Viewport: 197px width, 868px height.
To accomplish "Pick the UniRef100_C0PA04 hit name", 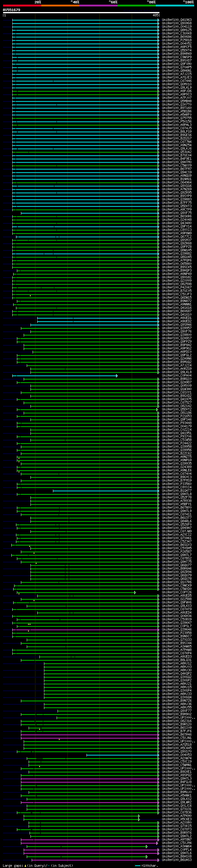I will pos(177,375).
